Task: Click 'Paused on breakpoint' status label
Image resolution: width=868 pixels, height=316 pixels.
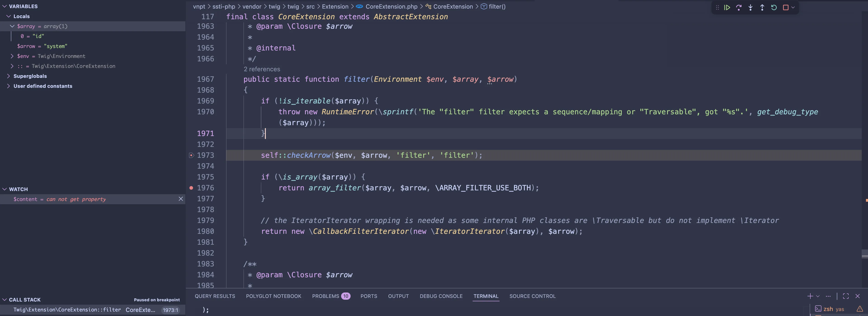Action: coord(157,300)
